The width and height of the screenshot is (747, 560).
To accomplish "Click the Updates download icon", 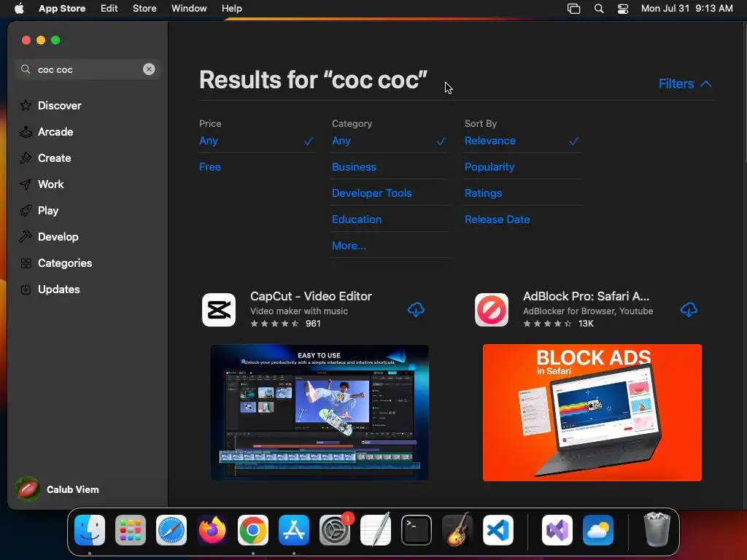I will click(26, 289).
